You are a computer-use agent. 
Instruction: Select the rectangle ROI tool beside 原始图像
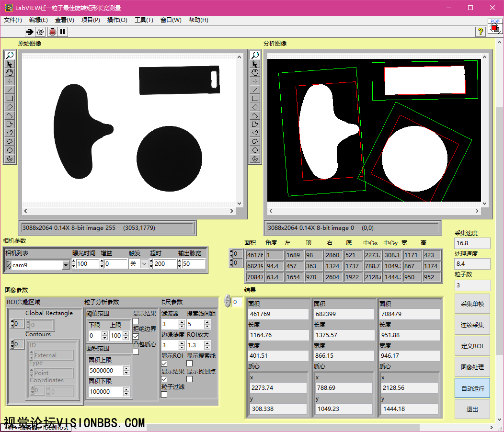pos(10,98)
